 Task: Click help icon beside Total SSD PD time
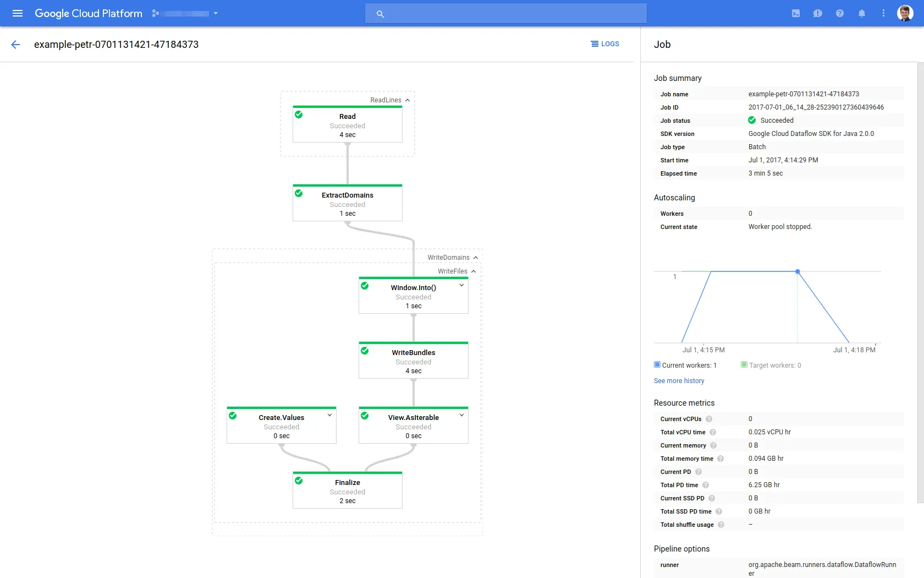[x=719, y=511]
